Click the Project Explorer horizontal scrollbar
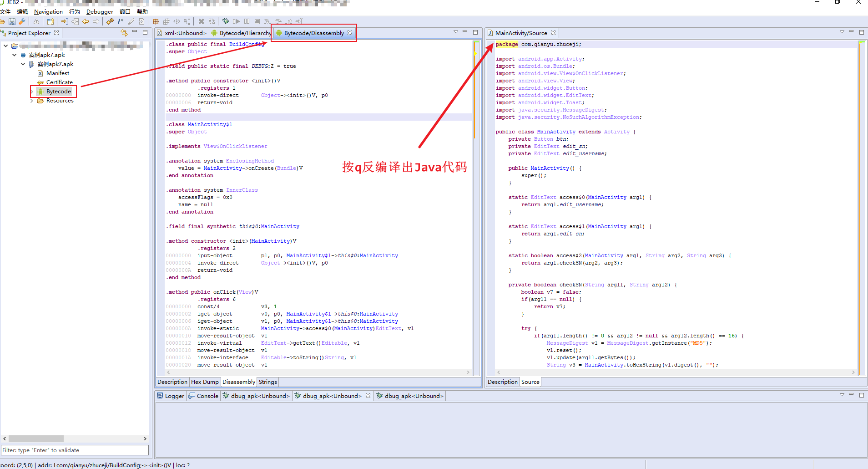This screenshot has height=469, width=868. point(36,438)
